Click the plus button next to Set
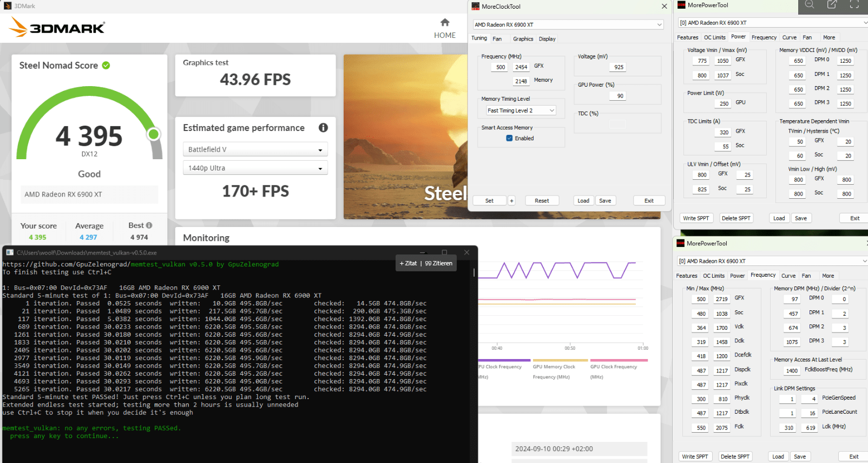 [511, 201]
